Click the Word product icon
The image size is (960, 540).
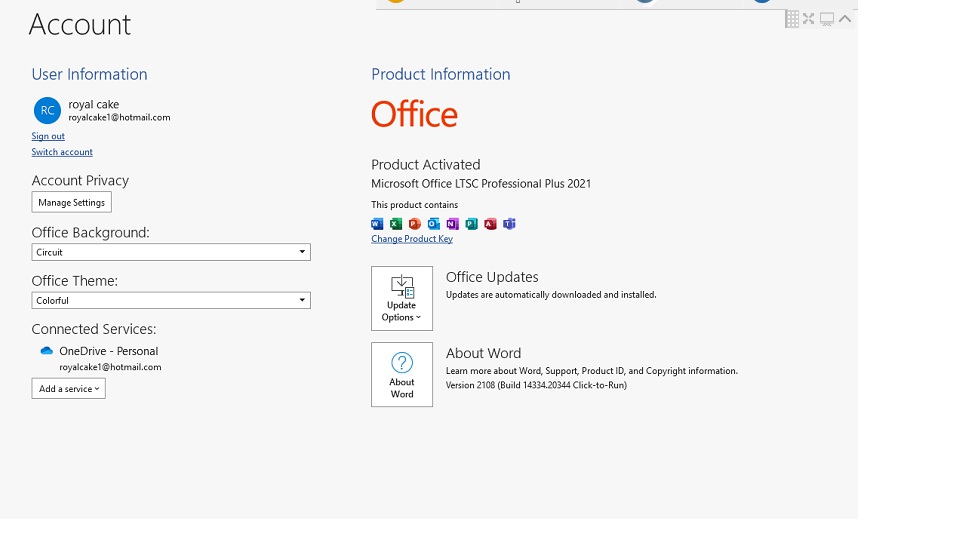coord(377,224)
